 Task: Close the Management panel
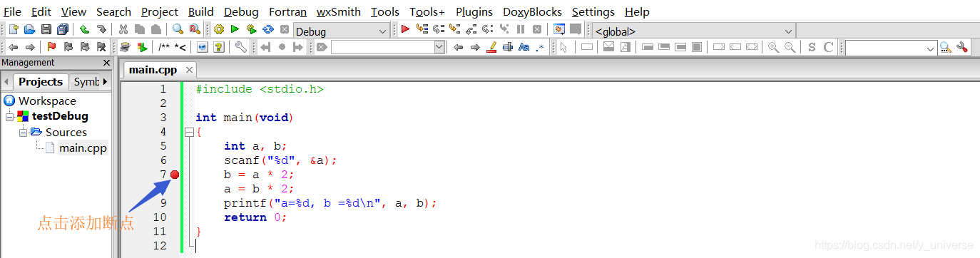coord(106,63)
